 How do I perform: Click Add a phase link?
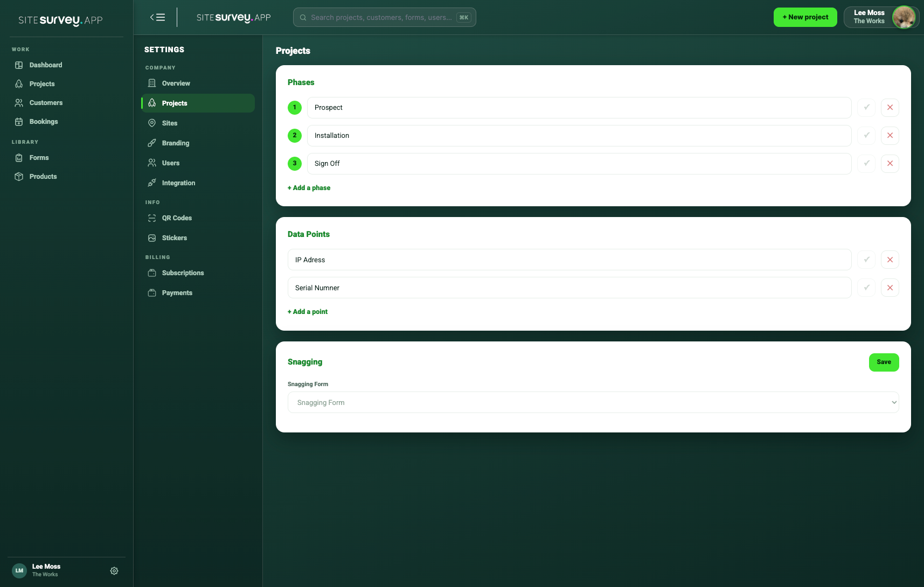tap(309, 188)
